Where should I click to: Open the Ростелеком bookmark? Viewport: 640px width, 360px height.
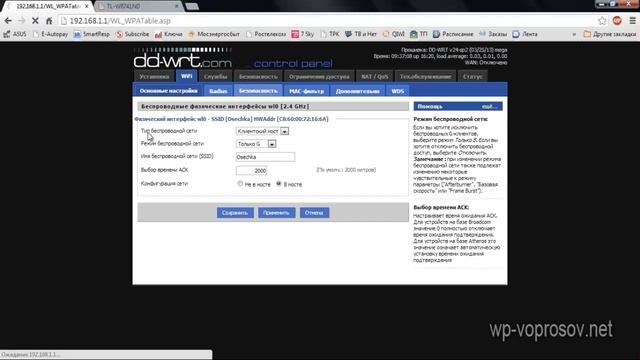[x=266, y=34]
